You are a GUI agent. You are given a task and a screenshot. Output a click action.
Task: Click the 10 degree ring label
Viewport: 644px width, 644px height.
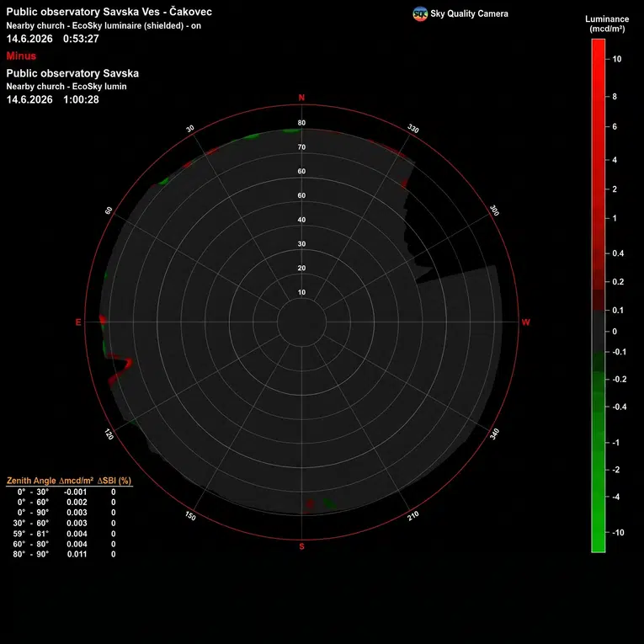[301, 292]
